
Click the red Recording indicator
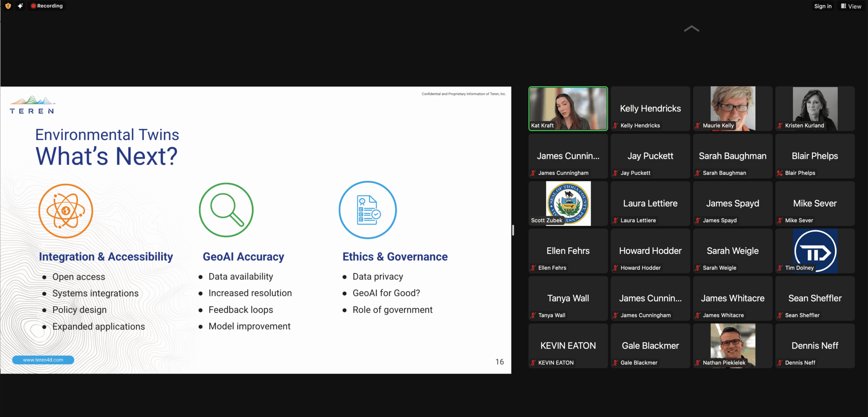click(47, 6)
